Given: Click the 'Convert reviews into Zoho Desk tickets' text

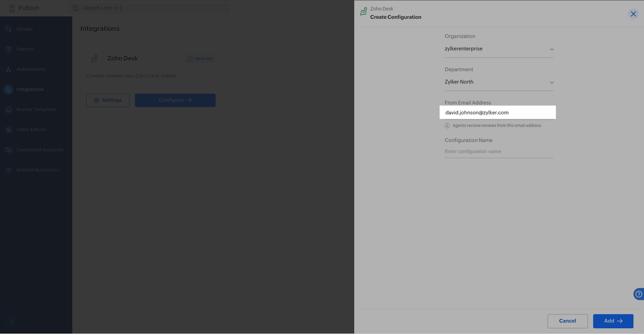Looking at the screenshot, I should (131, 76).
